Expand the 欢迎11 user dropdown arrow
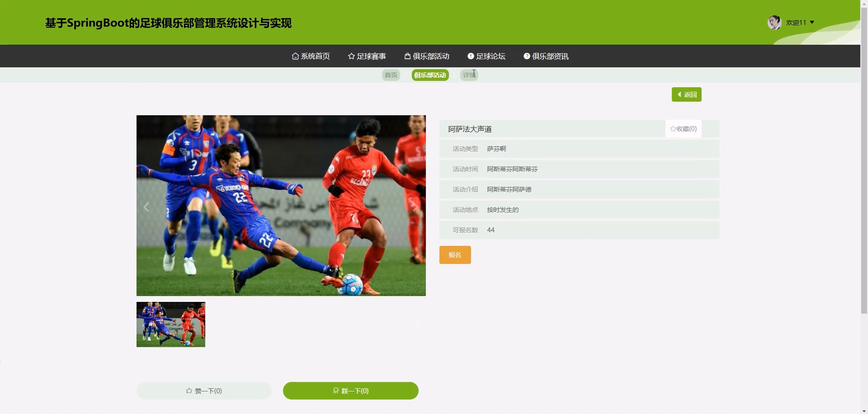This screenshot has height=414, width=868. pyautogui.click(x=812, y=22)
